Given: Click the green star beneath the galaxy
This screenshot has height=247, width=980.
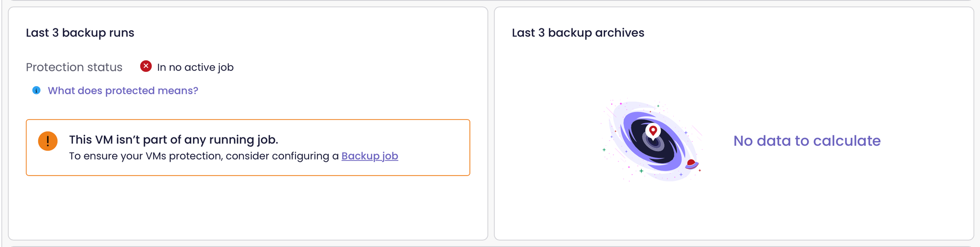Looking at the screenshot, I should click(x=641, y=171).
